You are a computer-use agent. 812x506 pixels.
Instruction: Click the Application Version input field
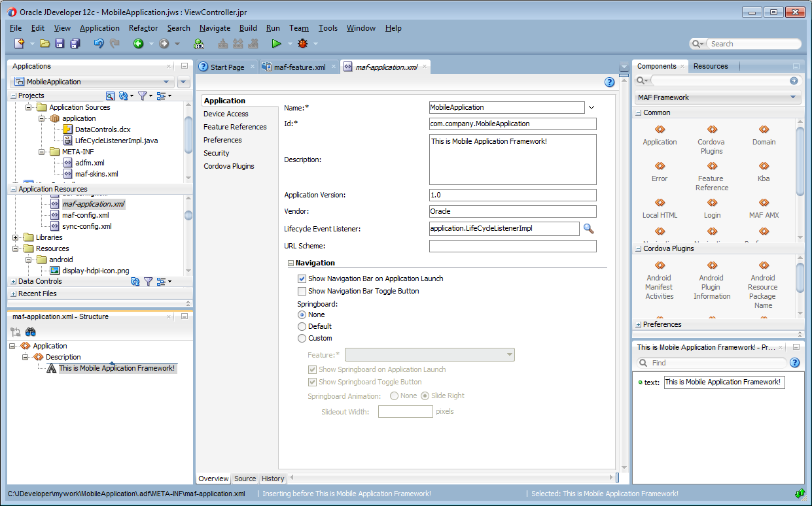coord(513,195)
